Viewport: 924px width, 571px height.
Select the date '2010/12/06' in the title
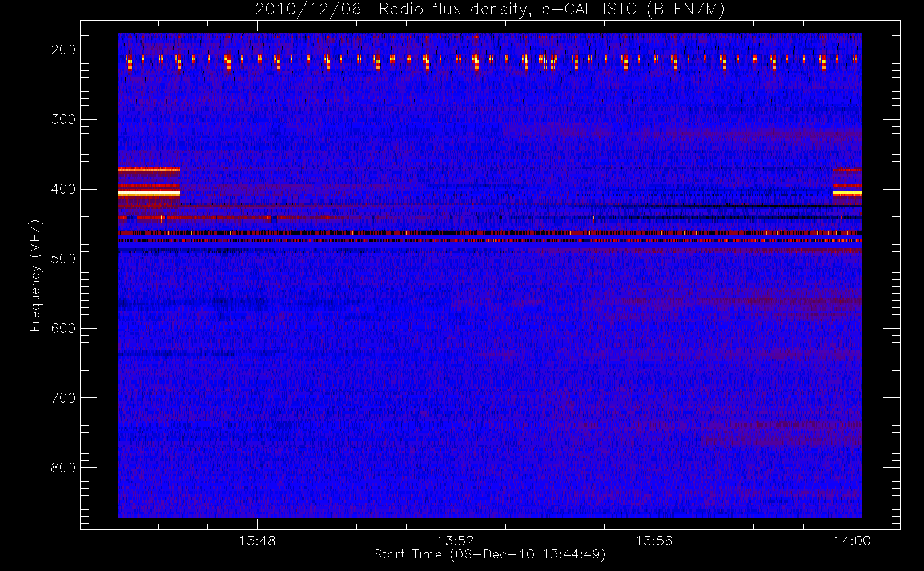308,10
